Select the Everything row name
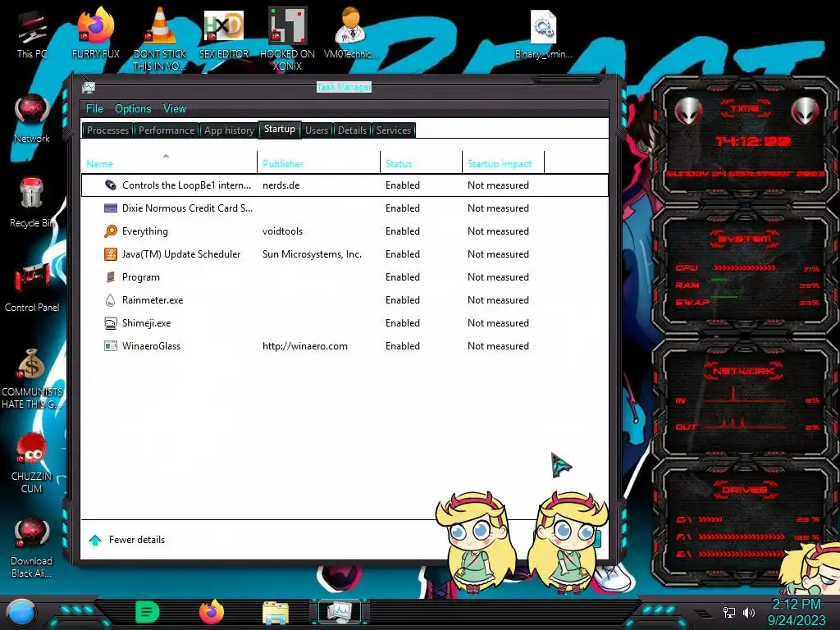The image size is (840, 630). [144, 231]
